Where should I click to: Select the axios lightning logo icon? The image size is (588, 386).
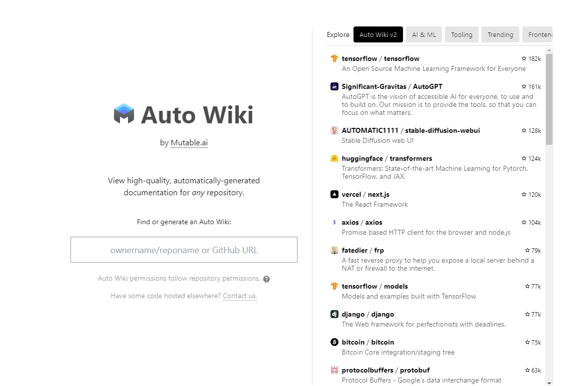[x=334, y=222]
